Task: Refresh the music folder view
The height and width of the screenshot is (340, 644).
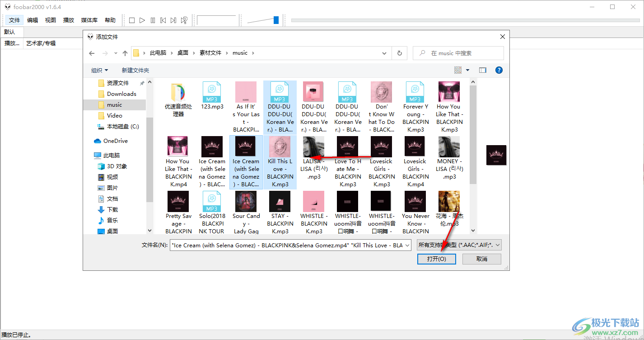Action: [399, 53]
